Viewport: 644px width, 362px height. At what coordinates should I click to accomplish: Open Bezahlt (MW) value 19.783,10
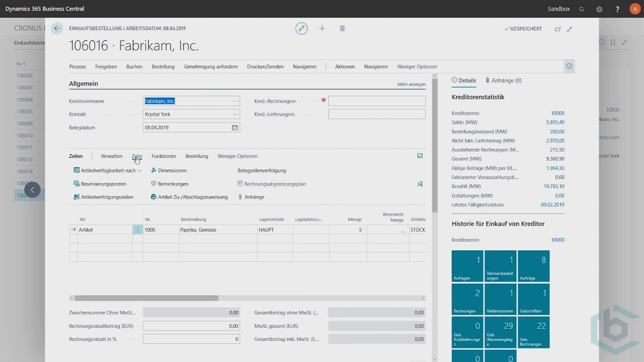tap(554, 187)
